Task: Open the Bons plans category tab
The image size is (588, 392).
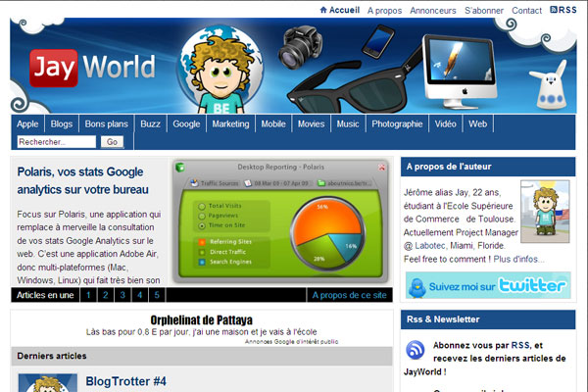Action: 106,123
